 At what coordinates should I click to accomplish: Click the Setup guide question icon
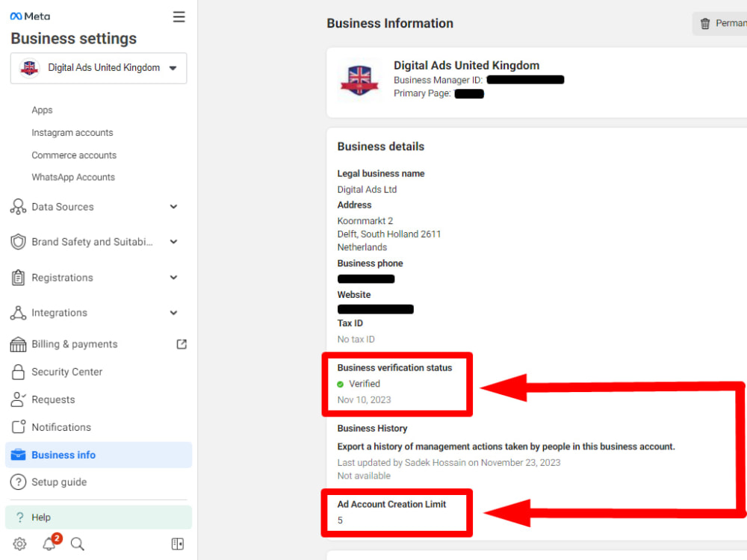coord(18,482)
